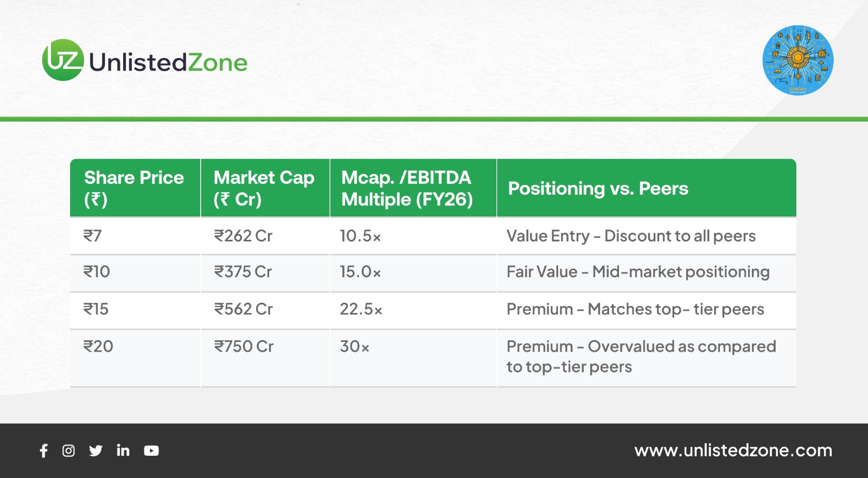
Task: Select the Share Price column header
Action: 134,188
